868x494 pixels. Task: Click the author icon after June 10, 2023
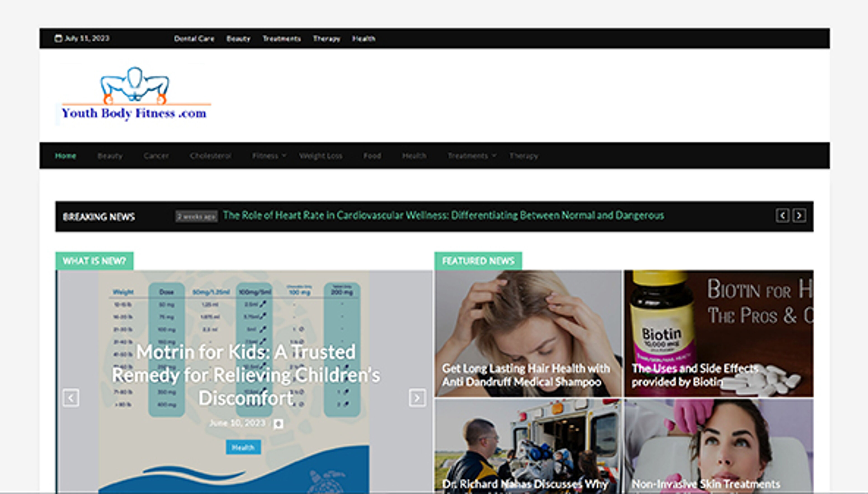coord(278,423)
